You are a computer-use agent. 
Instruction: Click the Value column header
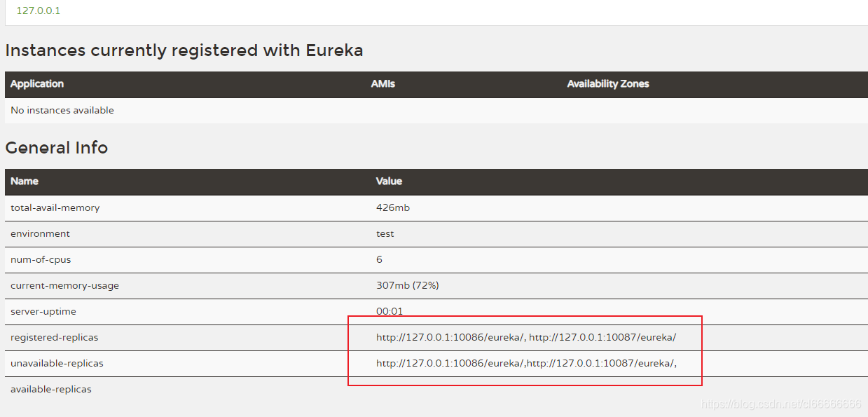tap(389, 181)
